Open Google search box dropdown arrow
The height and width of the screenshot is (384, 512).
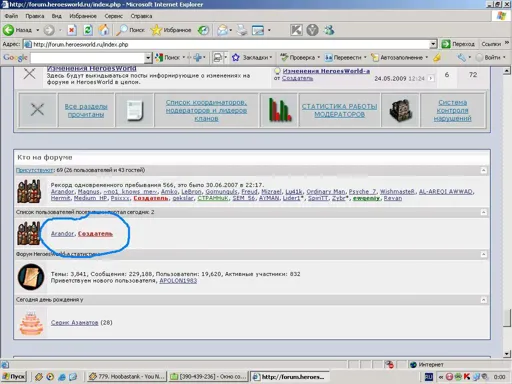pyautogui.click(x=148, y=58)
